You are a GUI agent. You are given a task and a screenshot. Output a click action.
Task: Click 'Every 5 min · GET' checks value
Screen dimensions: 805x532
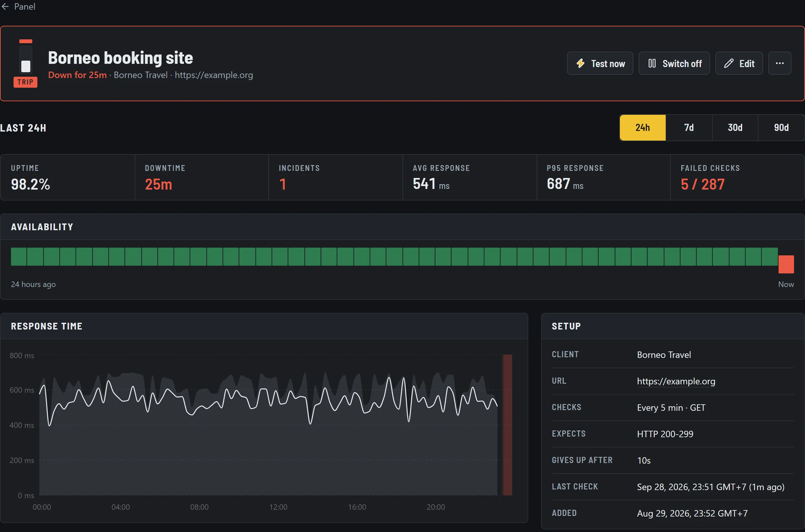pyautogui.click(x=671, y=408)
